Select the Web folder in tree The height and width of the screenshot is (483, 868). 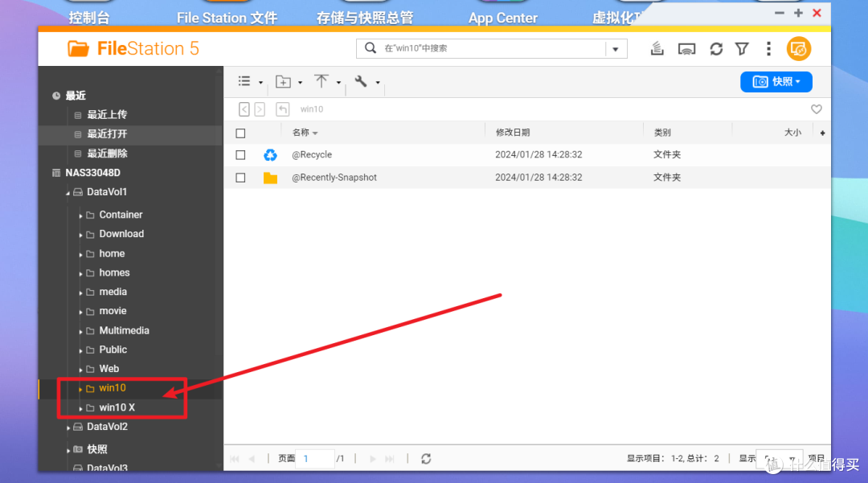click(109, 369)
